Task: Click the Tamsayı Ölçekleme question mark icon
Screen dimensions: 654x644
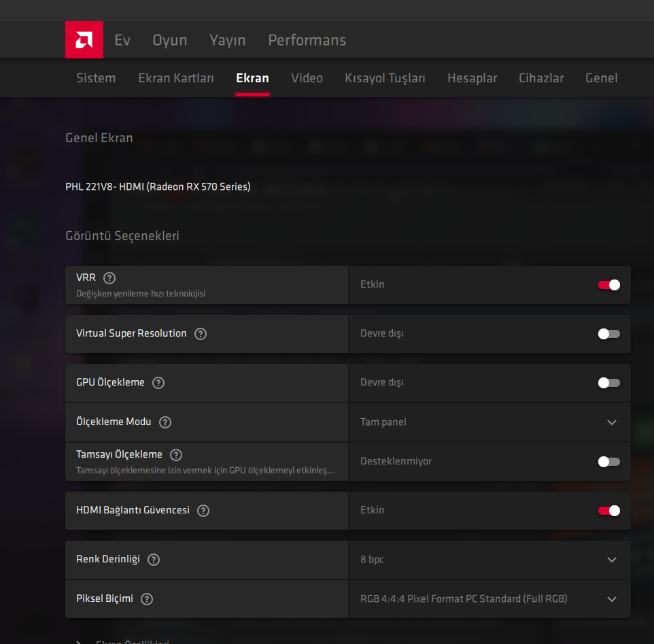Action: [176, 455]
